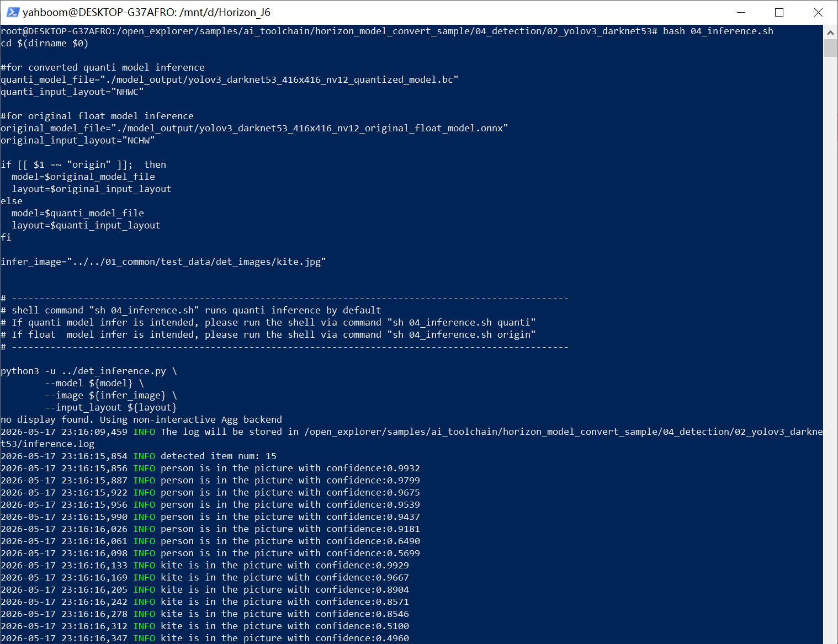Click the window title text Horizon_J6

245,12
